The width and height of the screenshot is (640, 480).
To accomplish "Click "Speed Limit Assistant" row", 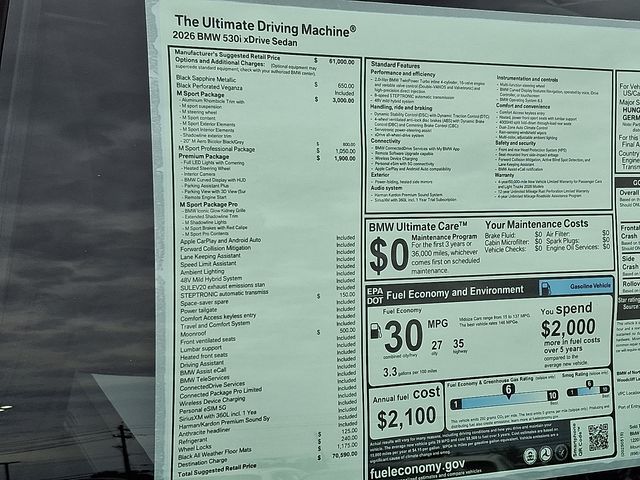I will (208, 264).
